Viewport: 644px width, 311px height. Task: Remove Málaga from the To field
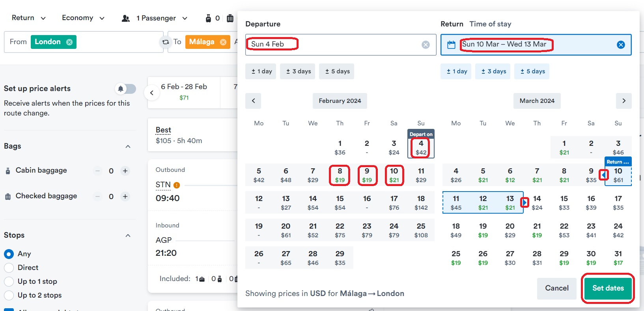223,42
